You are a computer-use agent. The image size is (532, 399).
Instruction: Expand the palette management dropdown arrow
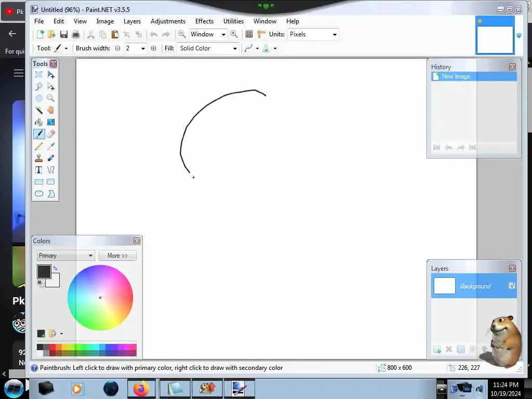click(x=61, y=334)
